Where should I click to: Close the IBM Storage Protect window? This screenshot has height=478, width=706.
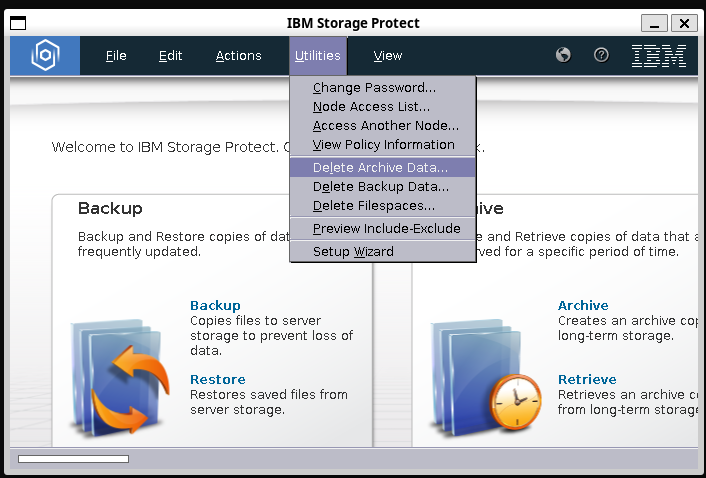(x=684, y=23)
